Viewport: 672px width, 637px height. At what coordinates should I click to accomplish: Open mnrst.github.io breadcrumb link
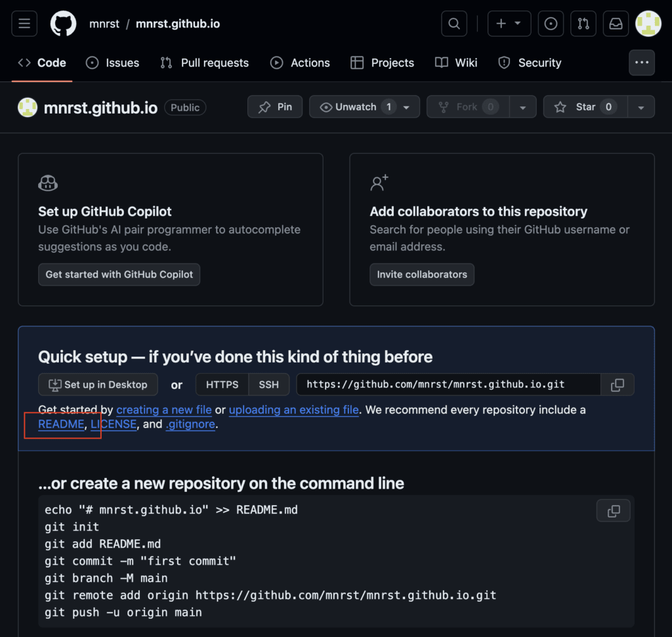[178, 24]
